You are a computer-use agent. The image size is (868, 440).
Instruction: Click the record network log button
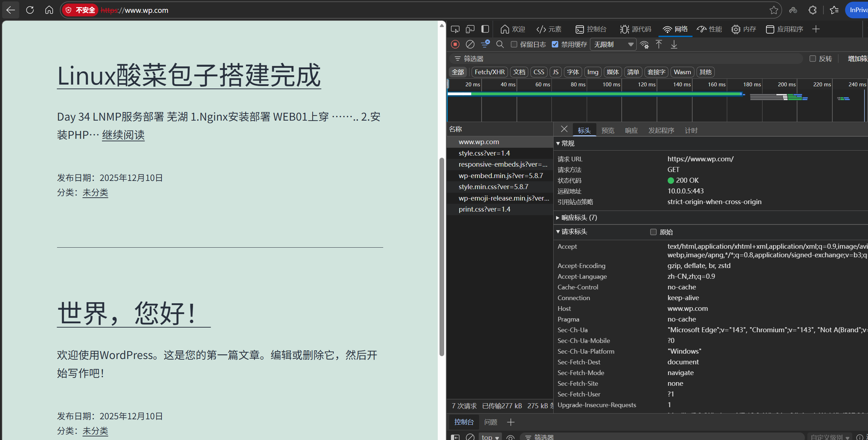pos(455,44)
